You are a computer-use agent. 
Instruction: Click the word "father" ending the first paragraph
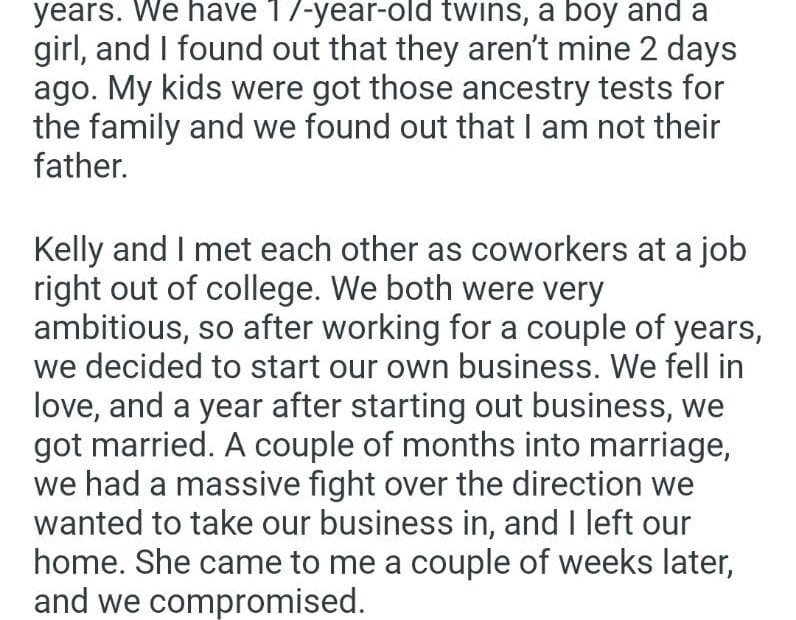tap(79, 167)
